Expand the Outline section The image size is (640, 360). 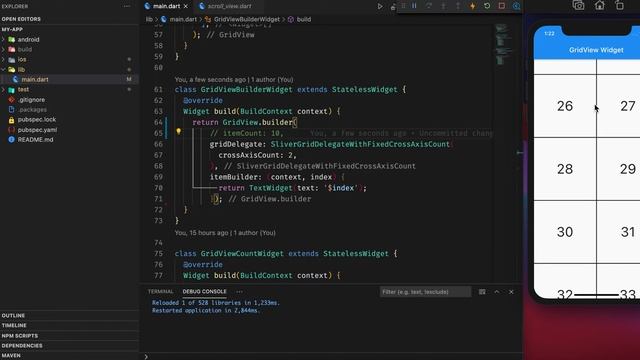click(x=69, y=316)
